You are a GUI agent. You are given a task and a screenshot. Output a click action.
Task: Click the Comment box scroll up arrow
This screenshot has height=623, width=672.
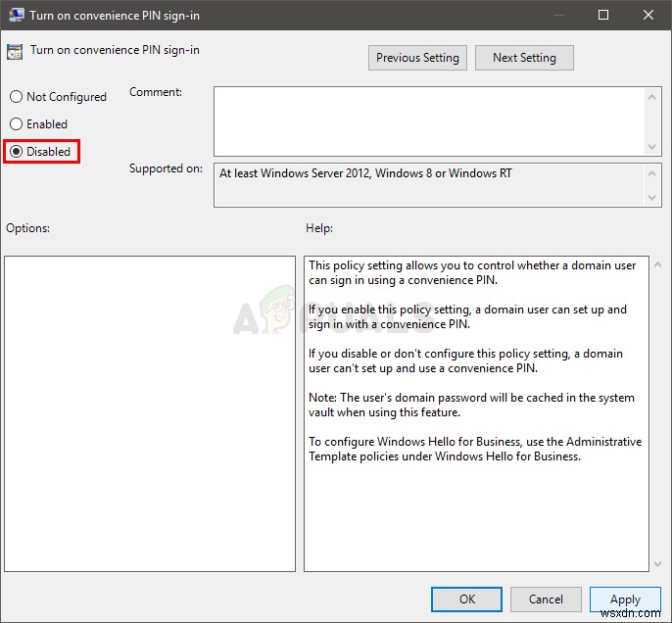coord(651,97)
